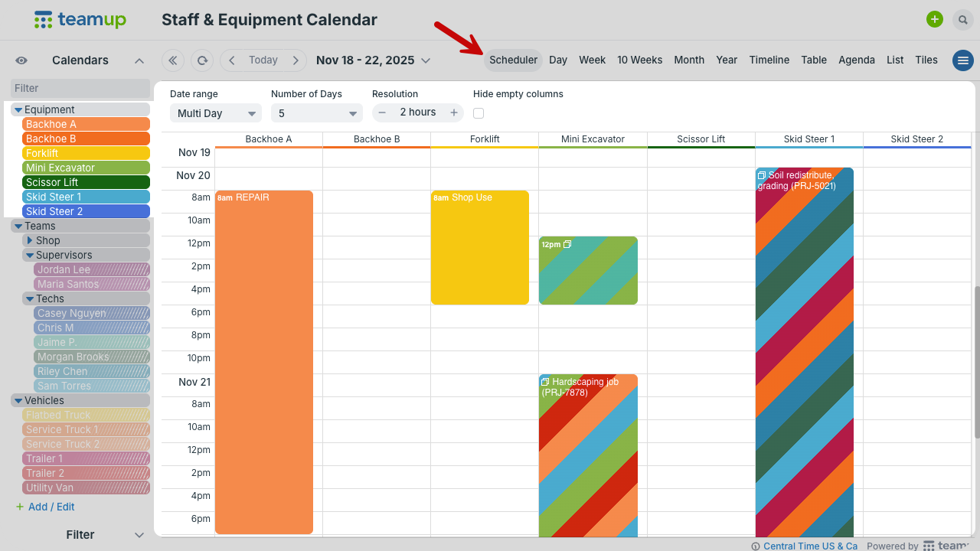Open the blue hamburger menu icon
The width and height of the screenshot is (980, 551).
(x=962, y=60)
